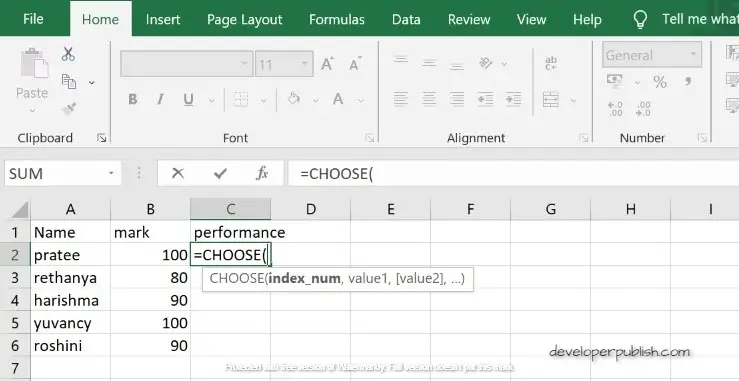Open the font size dropdown
Viewport: 739px width, 381px height.
pyautogui.click(x=304, y=64)
